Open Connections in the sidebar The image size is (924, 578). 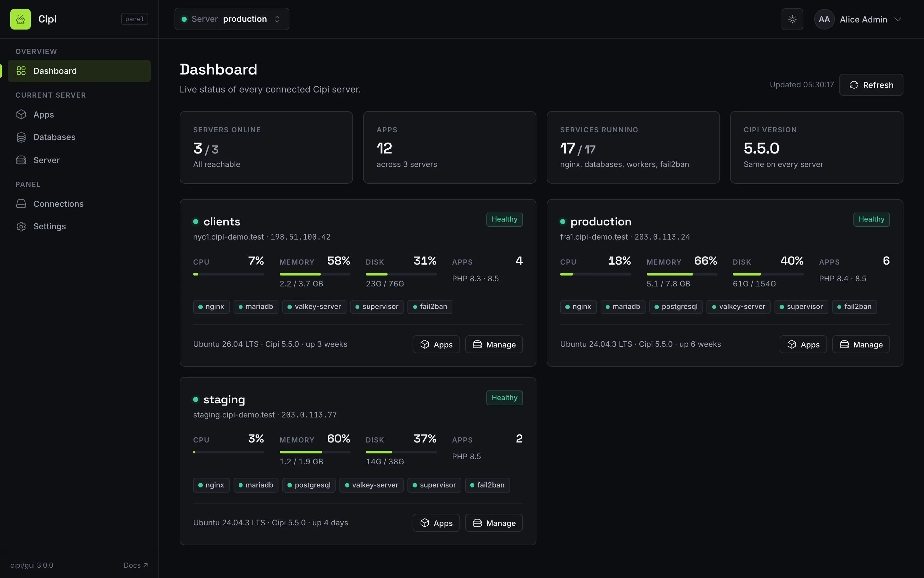click(x=79, y=204)
